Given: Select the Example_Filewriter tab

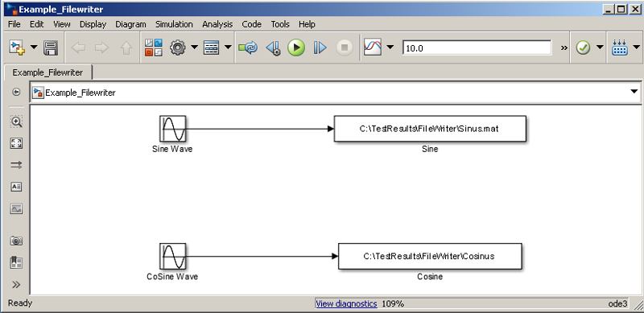Looking at the screenshot, I should [47, 72].
